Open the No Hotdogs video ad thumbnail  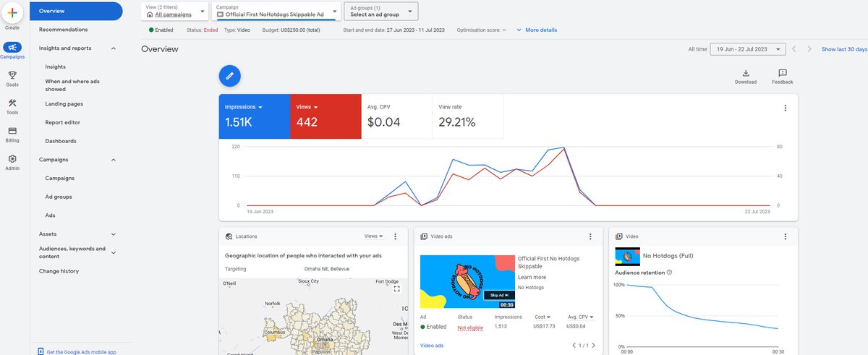coord(467,282)
